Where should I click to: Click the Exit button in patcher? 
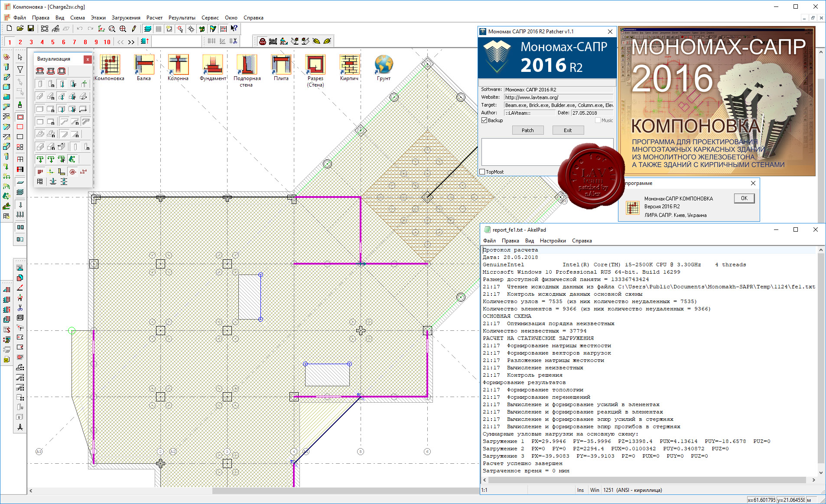tap(568, 130)
